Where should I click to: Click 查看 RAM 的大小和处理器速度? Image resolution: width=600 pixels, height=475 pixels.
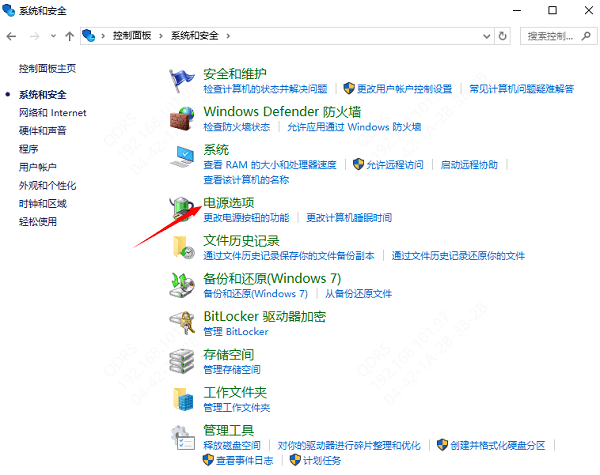tap(270, 165)
